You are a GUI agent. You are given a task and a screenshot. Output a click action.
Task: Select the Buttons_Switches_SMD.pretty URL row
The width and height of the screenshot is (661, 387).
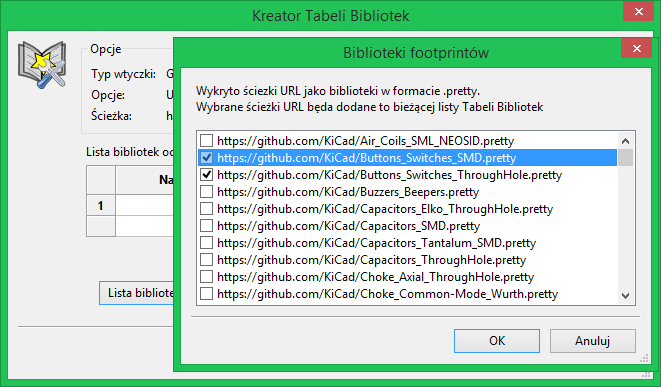click(408, 158)
